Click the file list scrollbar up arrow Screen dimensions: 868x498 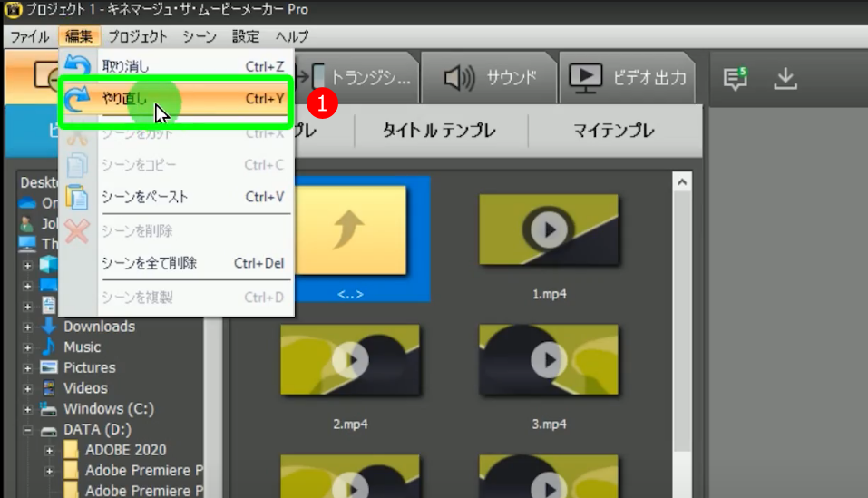coord(684,181)
